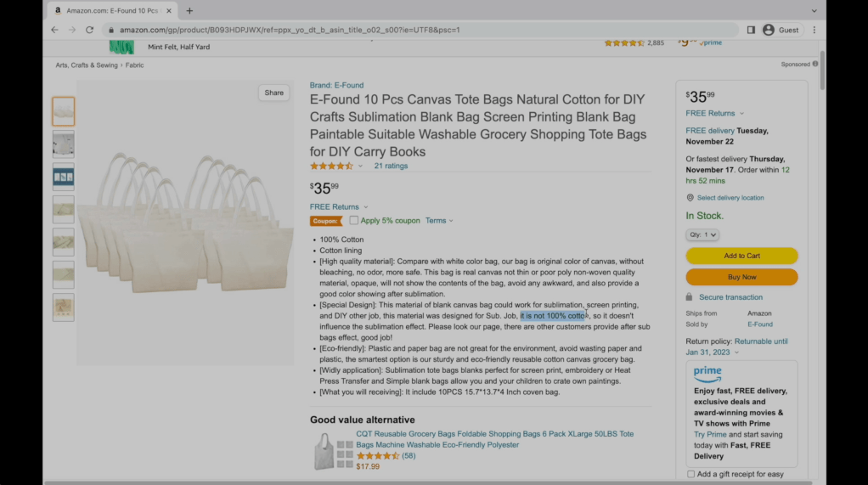This screenshot has width=868, height=485.
Task: Open the Chrome three-dot menu
Action: (814, 30)
